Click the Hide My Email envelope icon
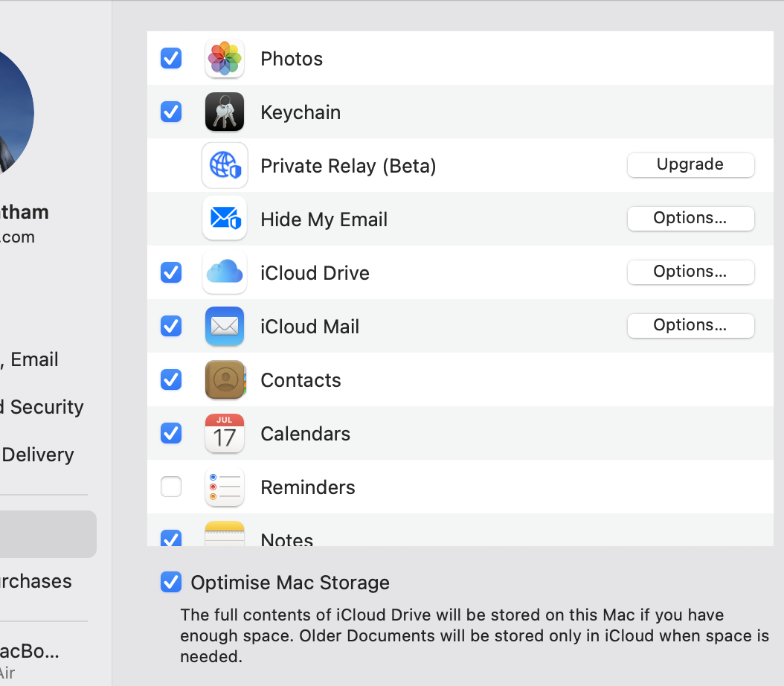The image size is (784, 686). click(x=225, y=219)
